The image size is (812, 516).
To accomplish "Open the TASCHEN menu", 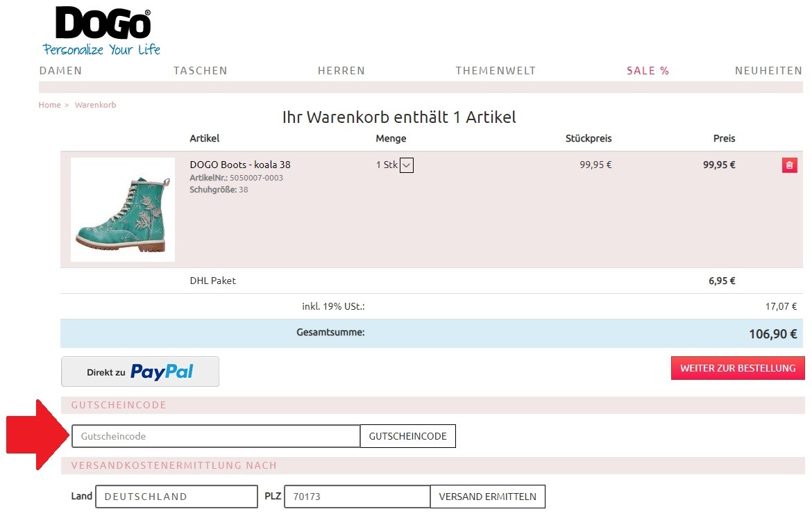I will 201,70.
